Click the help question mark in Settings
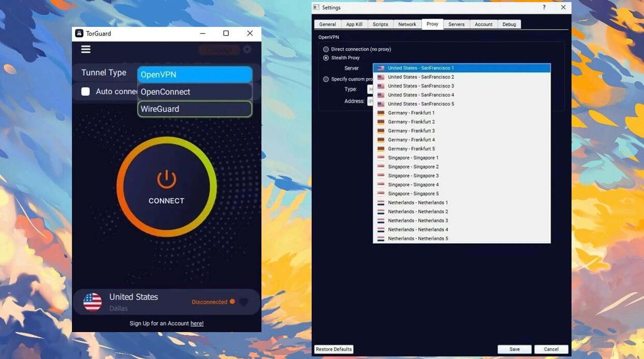Screen dimensions: 644x359 544,7
